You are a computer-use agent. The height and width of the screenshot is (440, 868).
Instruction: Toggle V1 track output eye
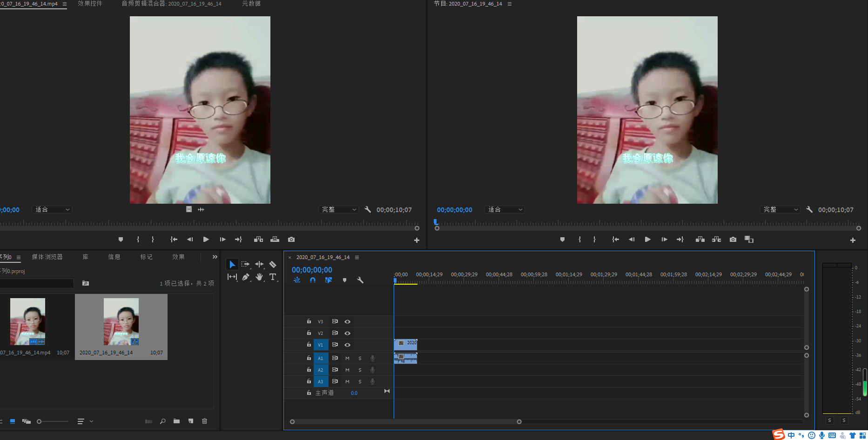click(x=347, y=345)
